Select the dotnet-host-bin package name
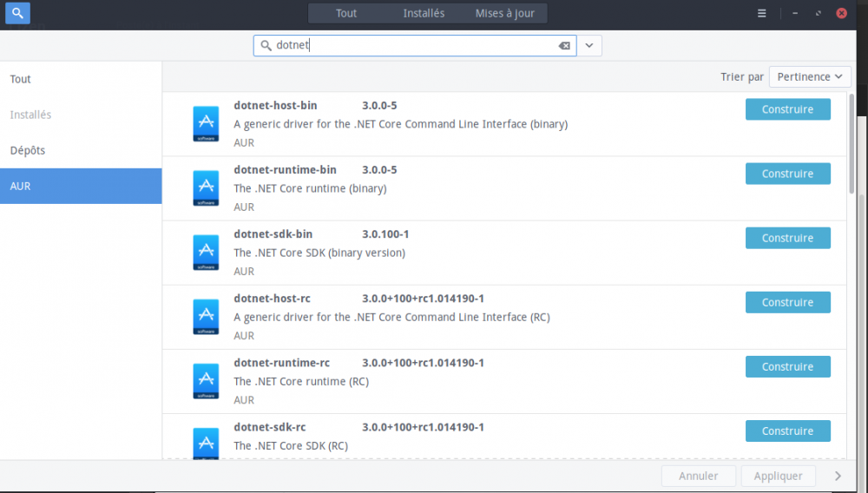The image size is (868, 493). coord(275,105)
